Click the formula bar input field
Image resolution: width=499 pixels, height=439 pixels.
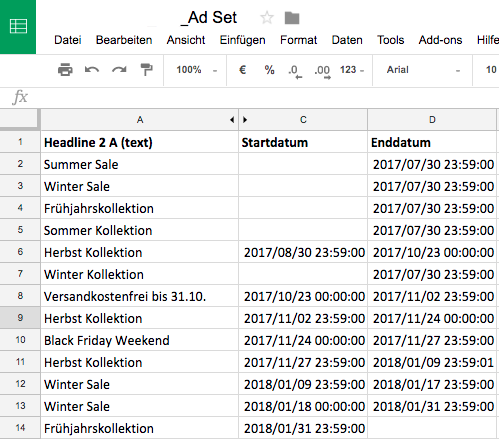[263, 97]
